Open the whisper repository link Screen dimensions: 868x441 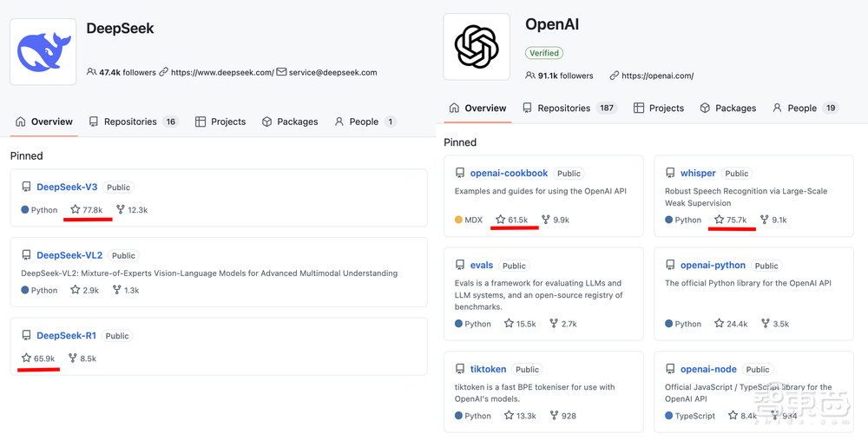click(x=698, y=173)
